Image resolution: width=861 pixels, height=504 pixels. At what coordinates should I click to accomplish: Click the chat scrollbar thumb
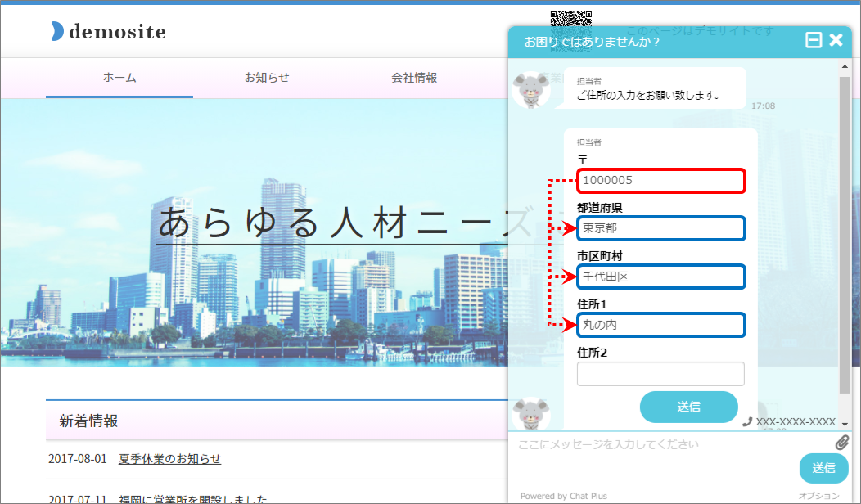tap(845, 235)
